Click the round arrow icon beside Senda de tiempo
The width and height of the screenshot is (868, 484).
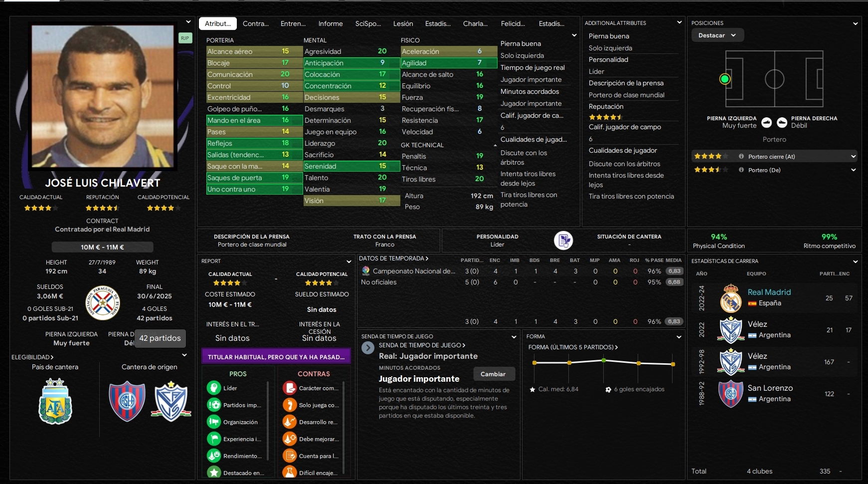(x=368, y=348)
